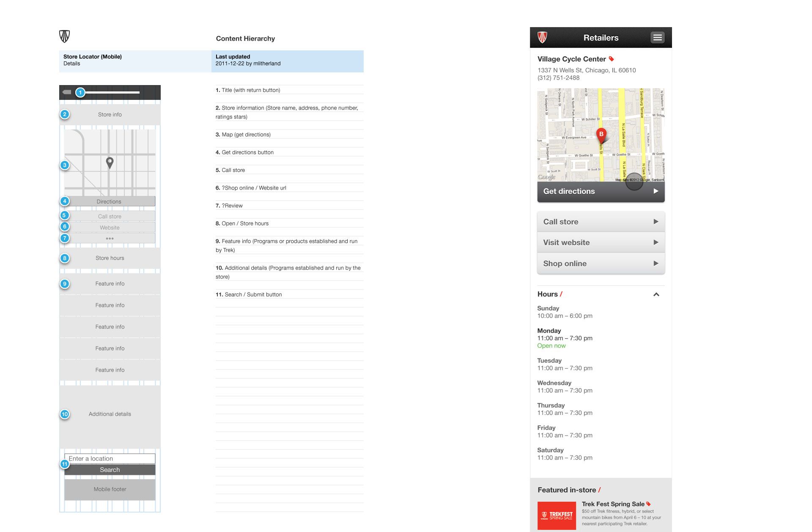The height and width of the screenshot is (532, 812).
Task: Click list item 1. Title (with return button)
Action: 248,90
